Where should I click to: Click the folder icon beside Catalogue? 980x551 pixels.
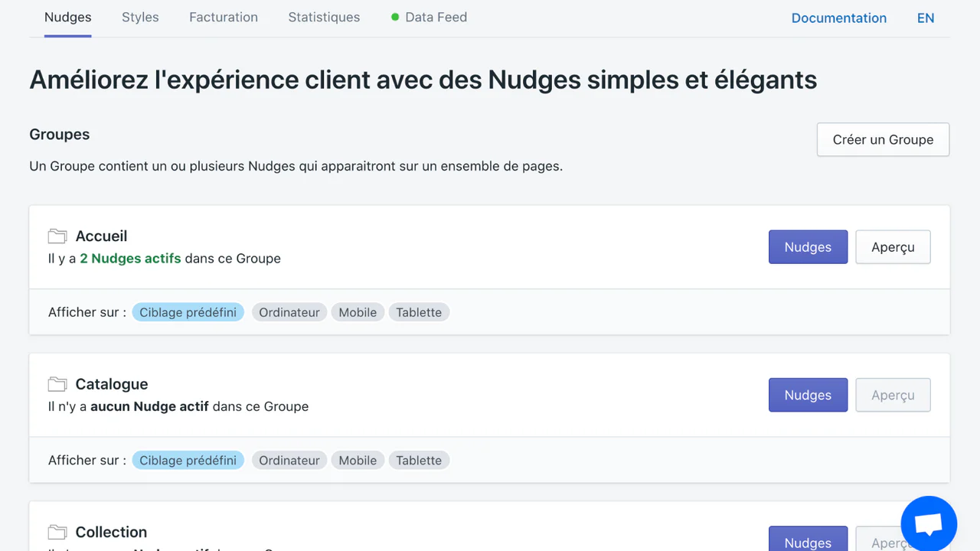point(57,383)
